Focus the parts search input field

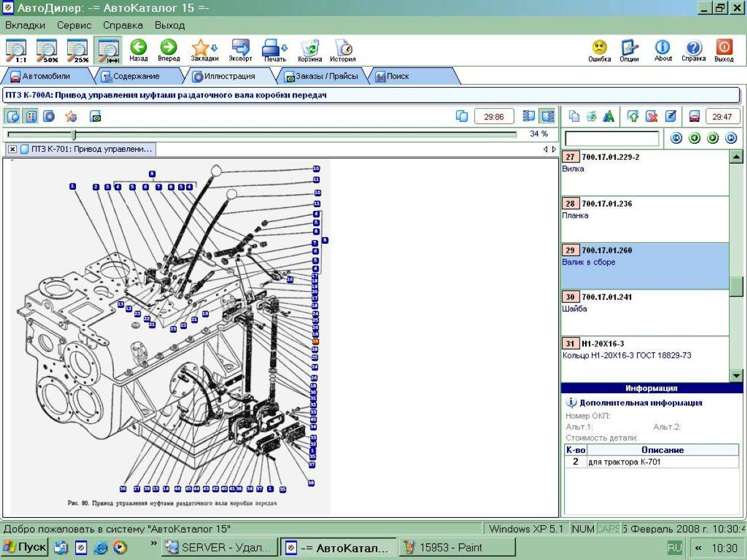click(611, 138)
